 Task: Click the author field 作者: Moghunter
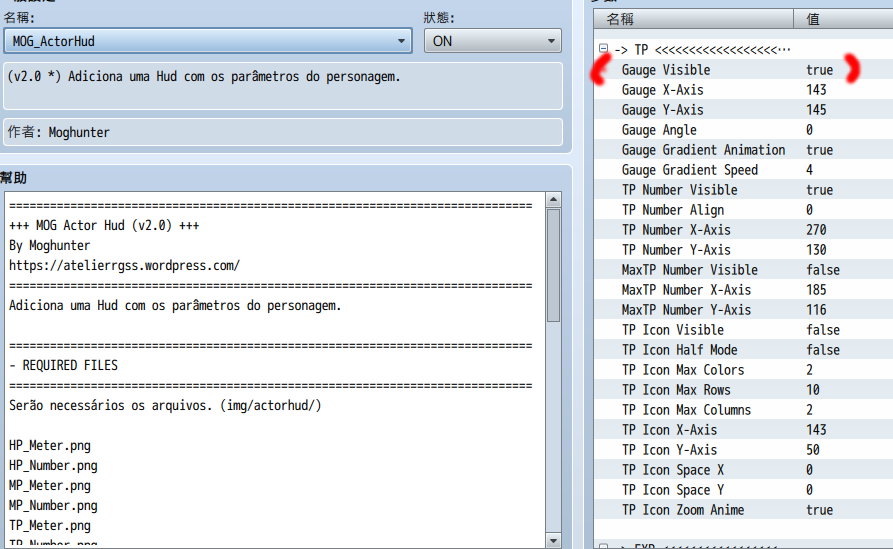tap(283, 132)
